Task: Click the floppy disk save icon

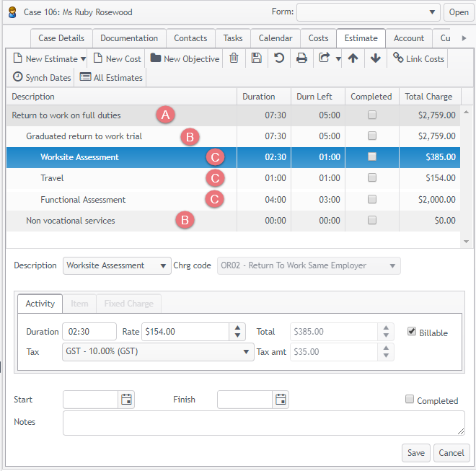Action: click(x=256, y=58)
